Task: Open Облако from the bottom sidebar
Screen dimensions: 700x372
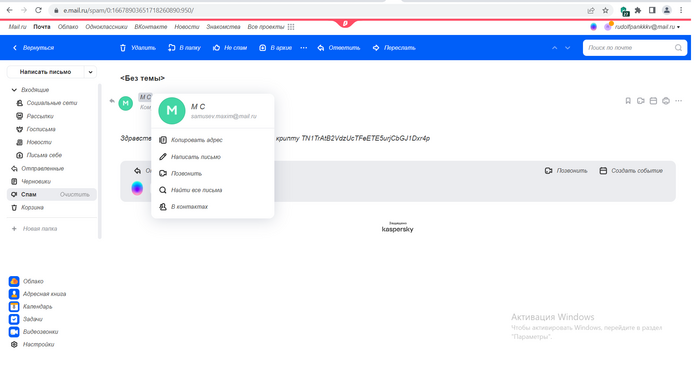Action: [x=27, y=281]
